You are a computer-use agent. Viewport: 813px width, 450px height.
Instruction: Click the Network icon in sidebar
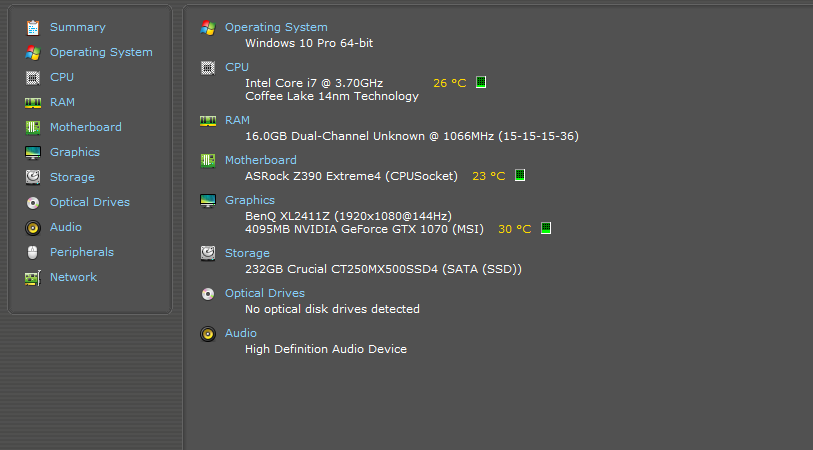pos(33,277)
